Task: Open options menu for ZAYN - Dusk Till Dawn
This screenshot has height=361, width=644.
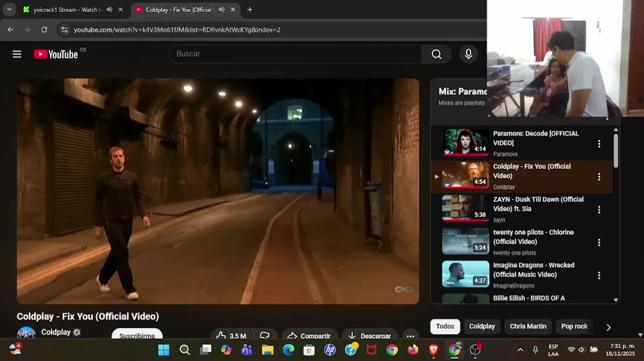Action: click(x=599, y=210)
